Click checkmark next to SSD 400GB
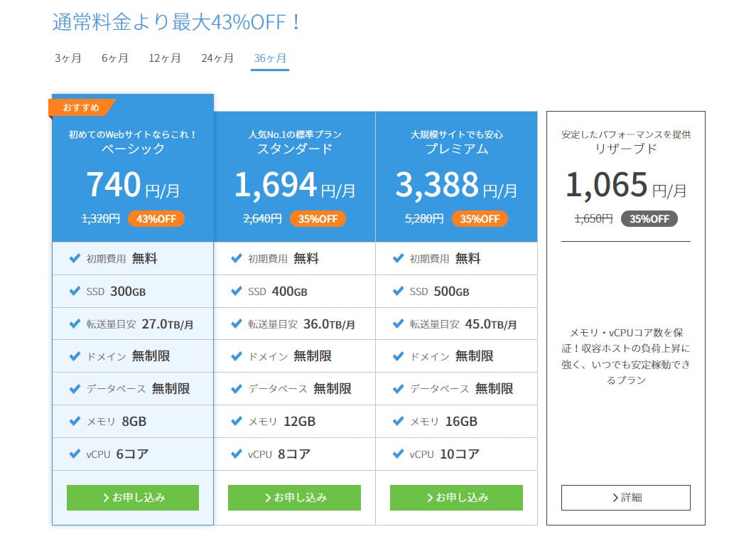Screen dimensions: 756x539 tap(236, 291)
